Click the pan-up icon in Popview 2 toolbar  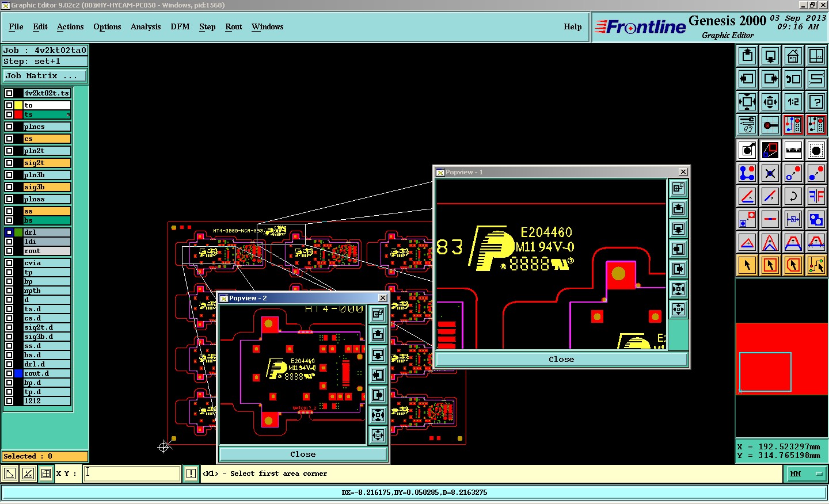click(378, 334)
